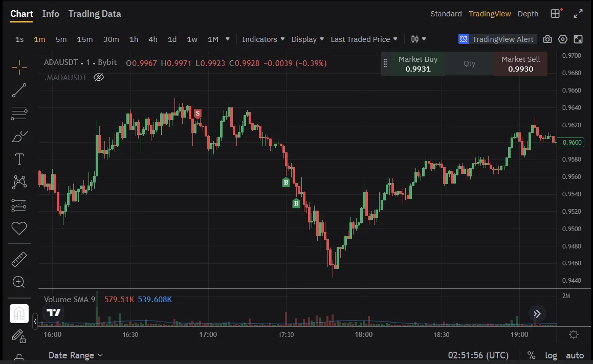Open chart settings hexagon icon
Image resolution: width=593 pixels, height=364 pixels.
pos(563,39)
